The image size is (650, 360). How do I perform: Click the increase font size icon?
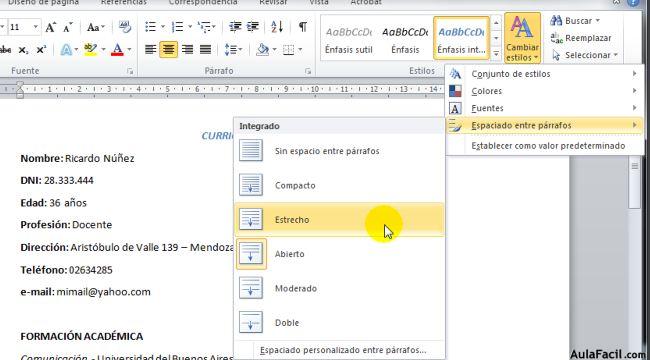tap(51, 27)
